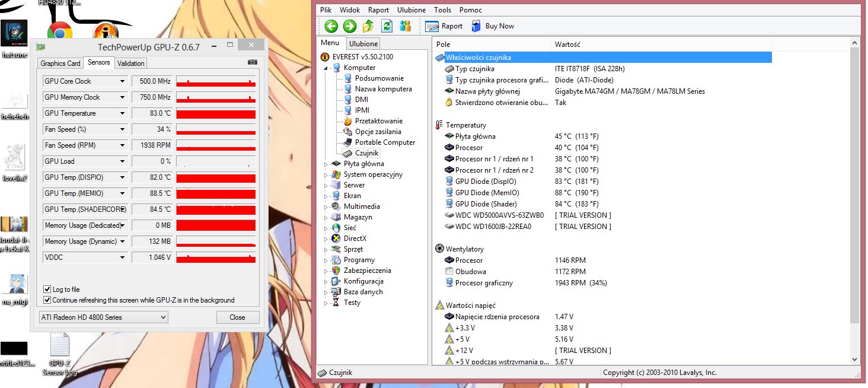The image size is (868, 388).
Task: Open the Tools menu
Action: (443, 10)
